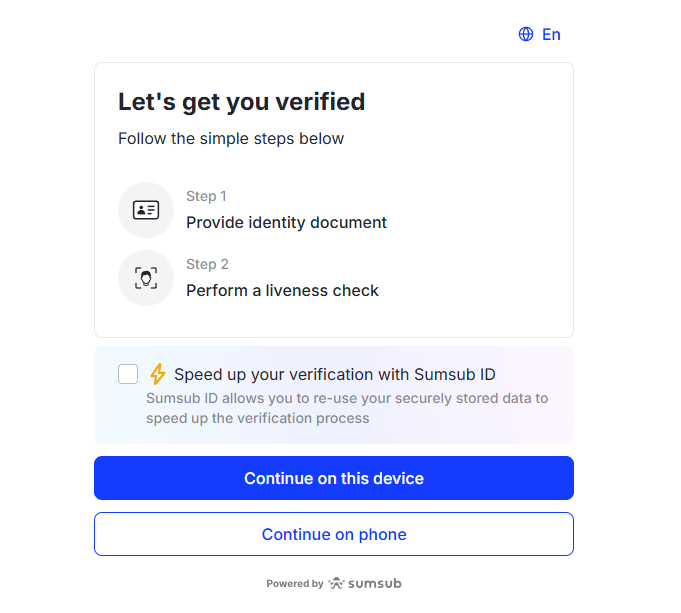Click the globe language icon
This screenshot has width=681, height=613.
coord(526,34)
